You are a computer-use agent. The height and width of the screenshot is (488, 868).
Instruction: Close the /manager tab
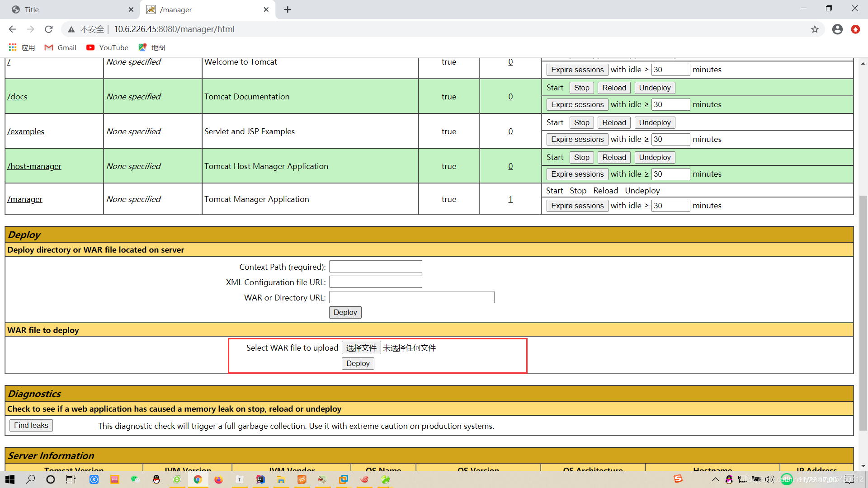(266, 9)
